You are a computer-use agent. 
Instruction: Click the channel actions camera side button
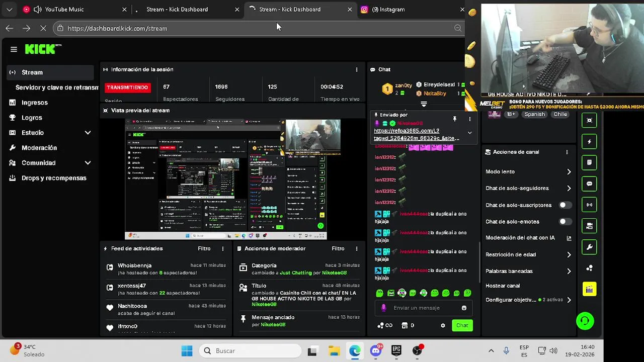tap(590, 226)
